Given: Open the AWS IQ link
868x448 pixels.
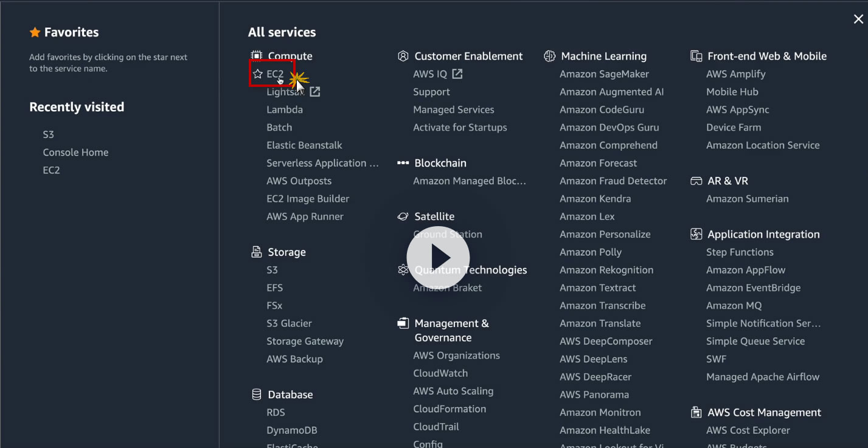Looking at the screenshot, I should (x=430, y=74).
